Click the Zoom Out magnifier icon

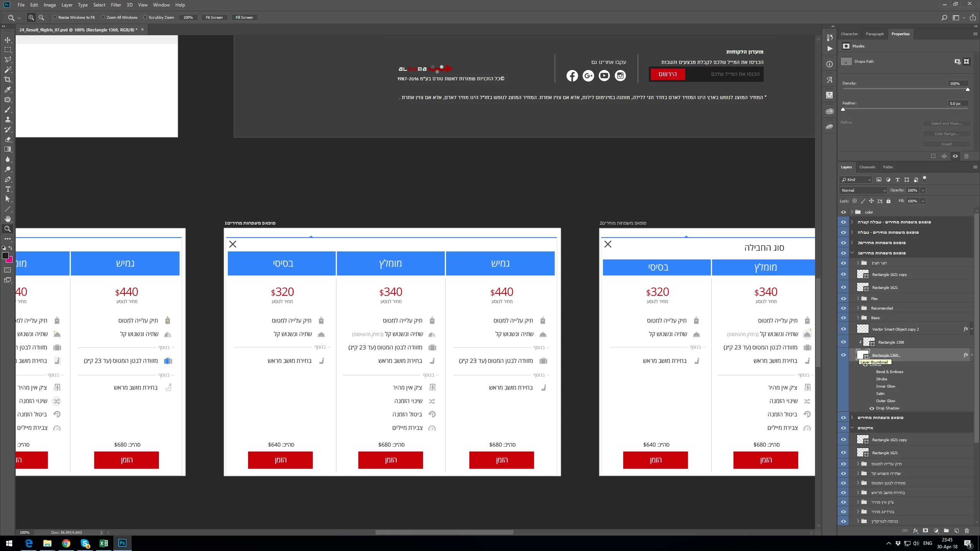(41, 18)
